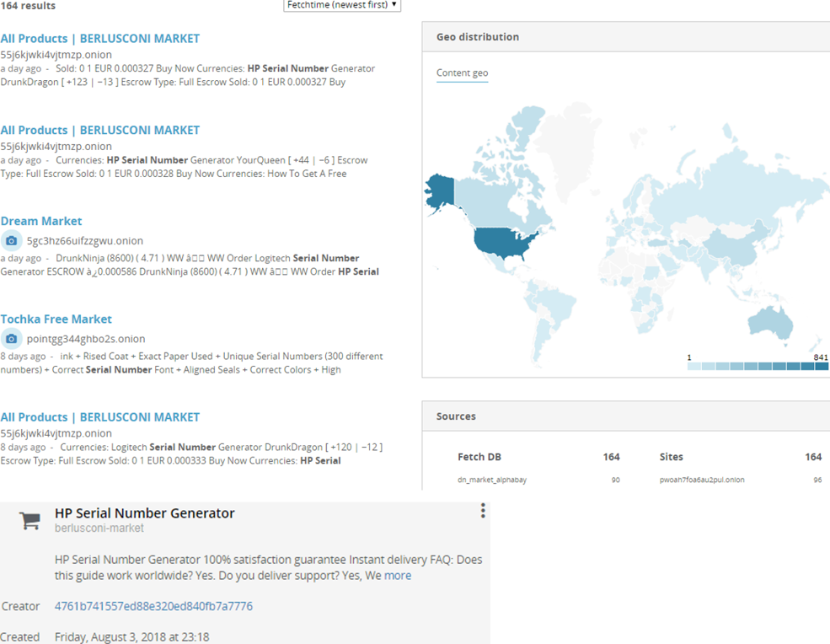Screen dimensions: 830x644
Task: Open the Tochka Free Market result link
Action: click(56, 319)
